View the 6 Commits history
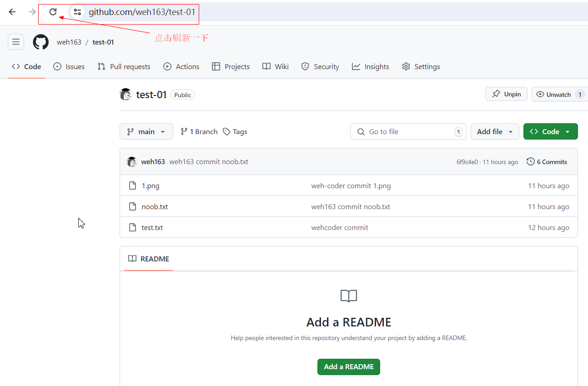The image size is (588, 386). [547, 162]
